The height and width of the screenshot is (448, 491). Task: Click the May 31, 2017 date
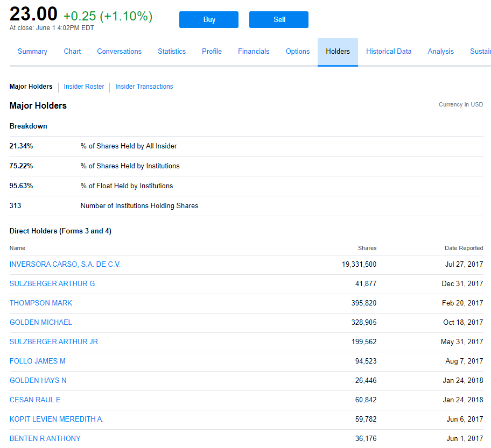click(462, 342)
